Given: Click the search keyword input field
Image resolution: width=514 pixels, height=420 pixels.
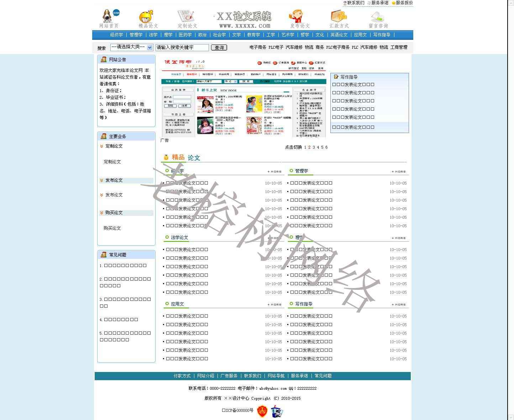Looking at the screenshot, I should pos(182,47).
